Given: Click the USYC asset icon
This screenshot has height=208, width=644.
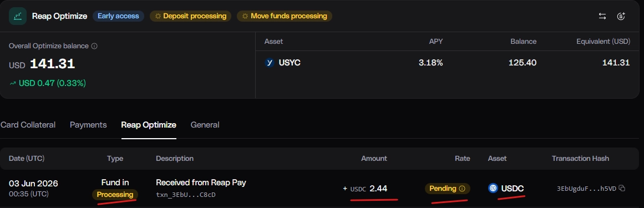Looking at the screenshot, I should (270, 63).
